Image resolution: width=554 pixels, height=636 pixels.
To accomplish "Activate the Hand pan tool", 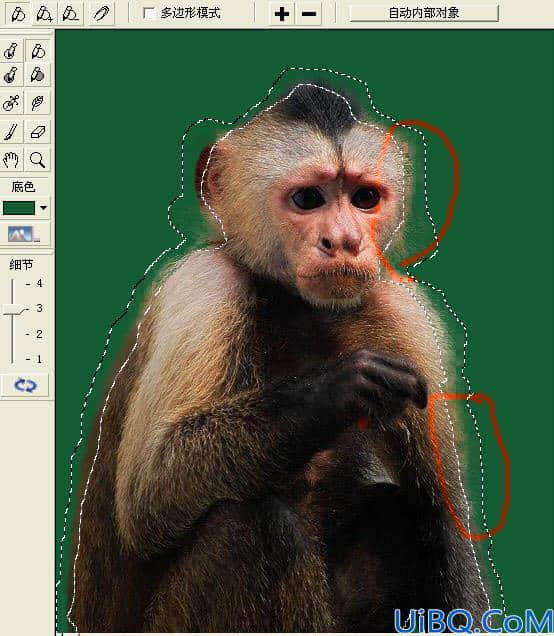I will [12, 159].
